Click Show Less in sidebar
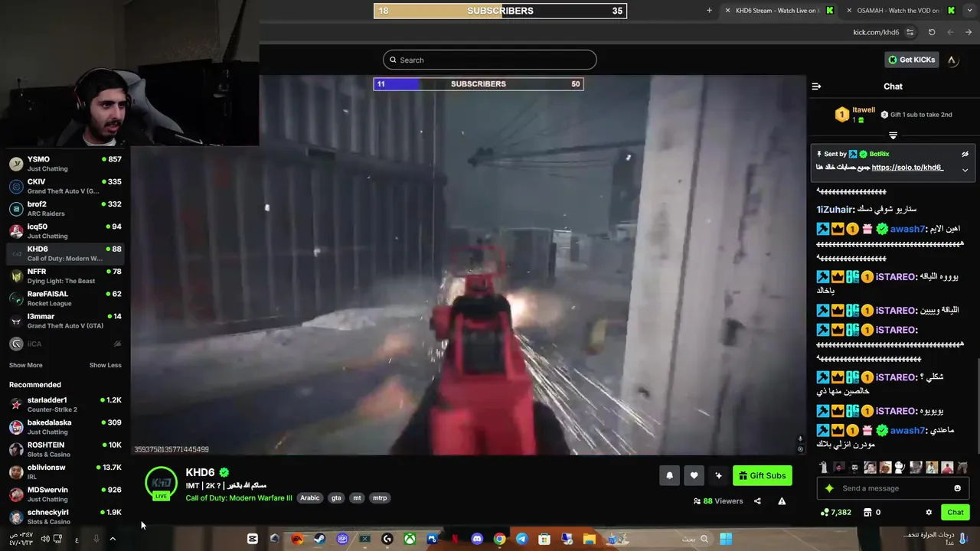This screenshot has height=551, width=980. (105, 365)
